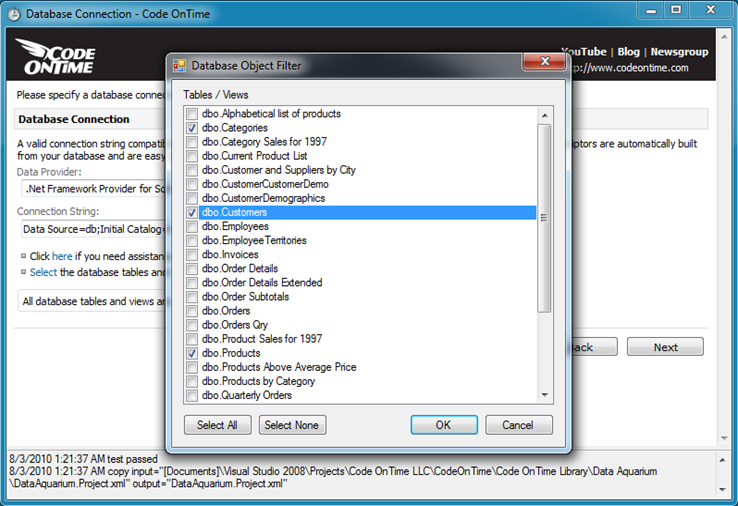
Task: Confirm the filter with OK
Action: click(444, 425)
